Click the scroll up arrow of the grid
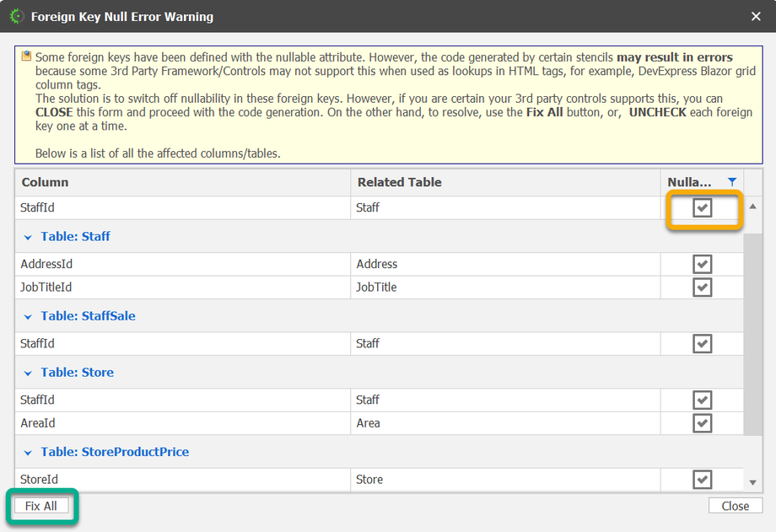 (752, 207)
